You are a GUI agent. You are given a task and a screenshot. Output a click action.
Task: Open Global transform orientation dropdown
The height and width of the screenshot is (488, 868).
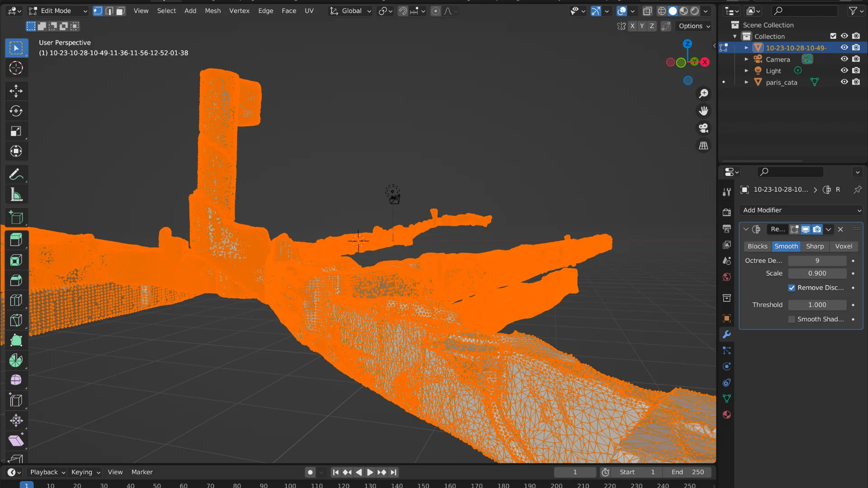coord(350,11)
